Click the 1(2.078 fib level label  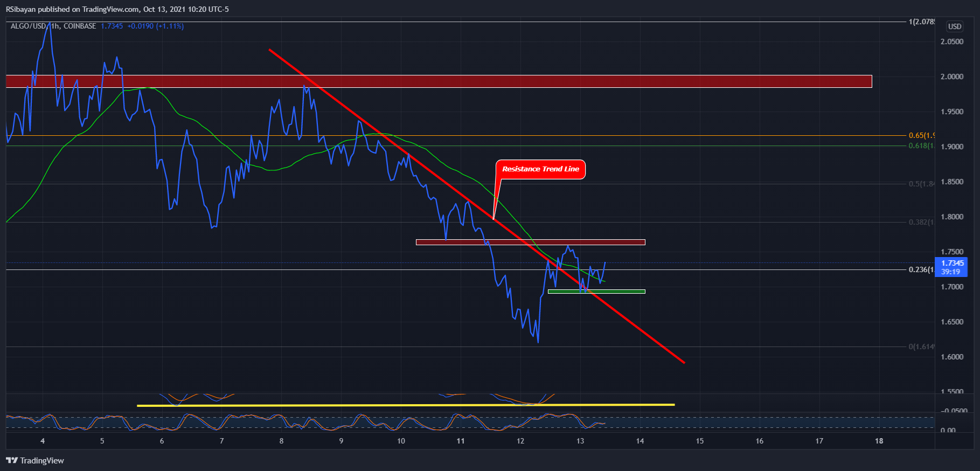pyautogui.click(x=921, y=22)
